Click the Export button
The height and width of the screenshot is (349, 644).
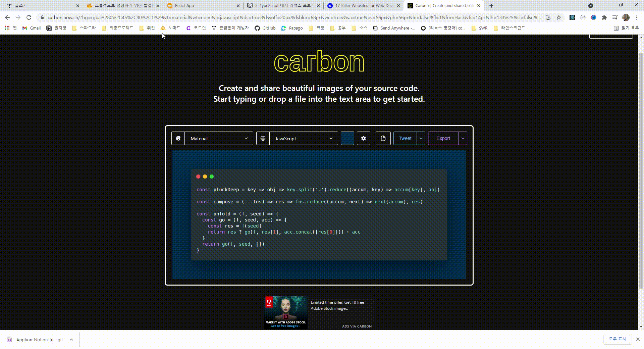coord(443,138)
